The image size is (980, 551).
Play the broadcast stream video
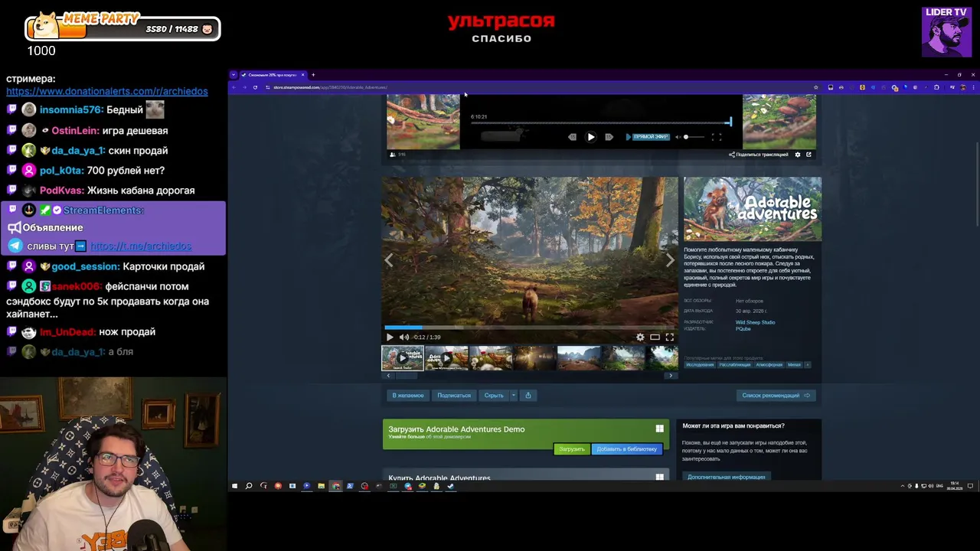point(591,137)
